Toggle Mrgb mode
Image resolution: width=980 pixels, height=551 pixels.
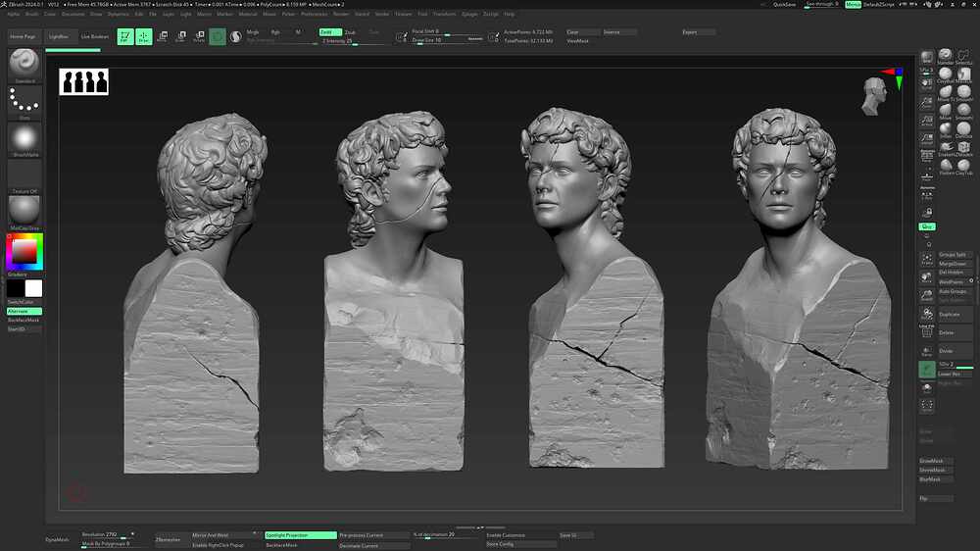253,32
